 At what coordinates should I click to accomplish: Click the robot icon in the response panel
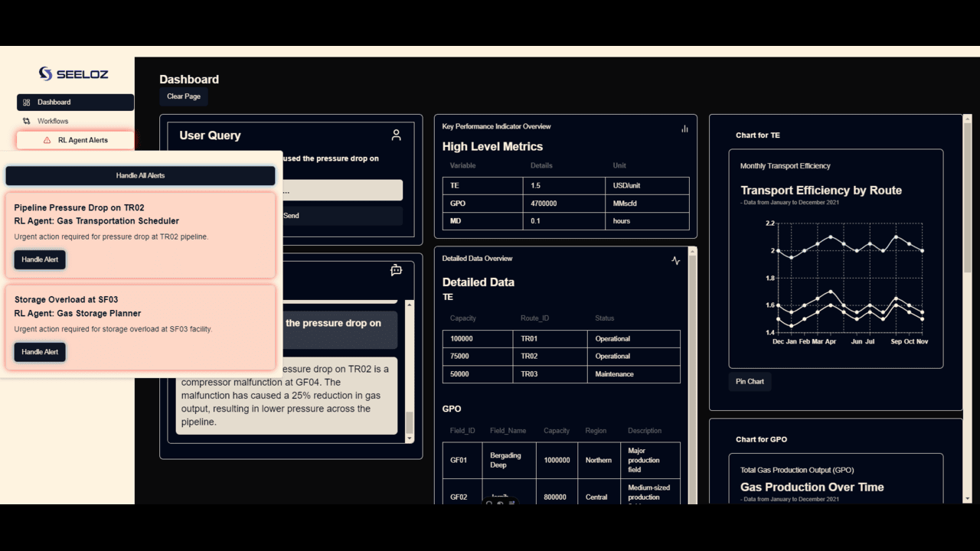396,270
